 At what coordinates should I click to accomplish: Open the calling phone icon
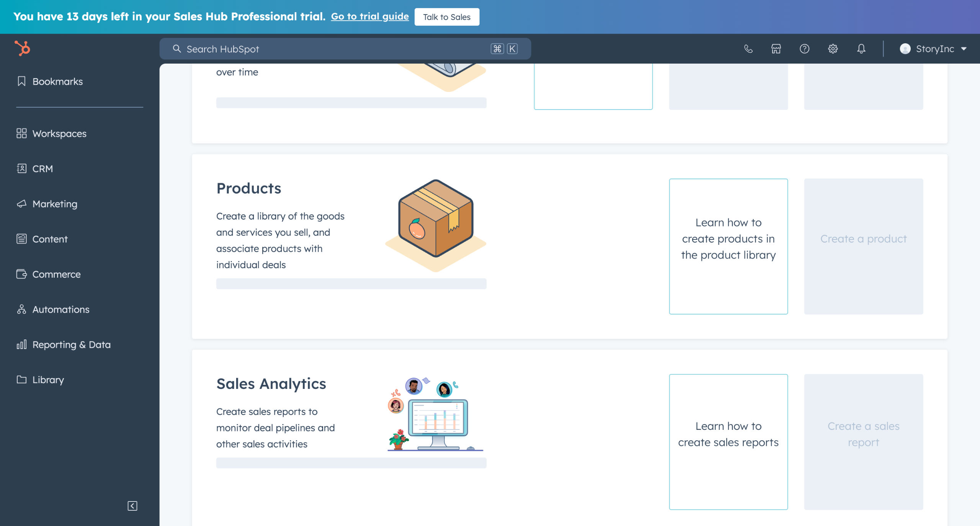click(748, 49)
